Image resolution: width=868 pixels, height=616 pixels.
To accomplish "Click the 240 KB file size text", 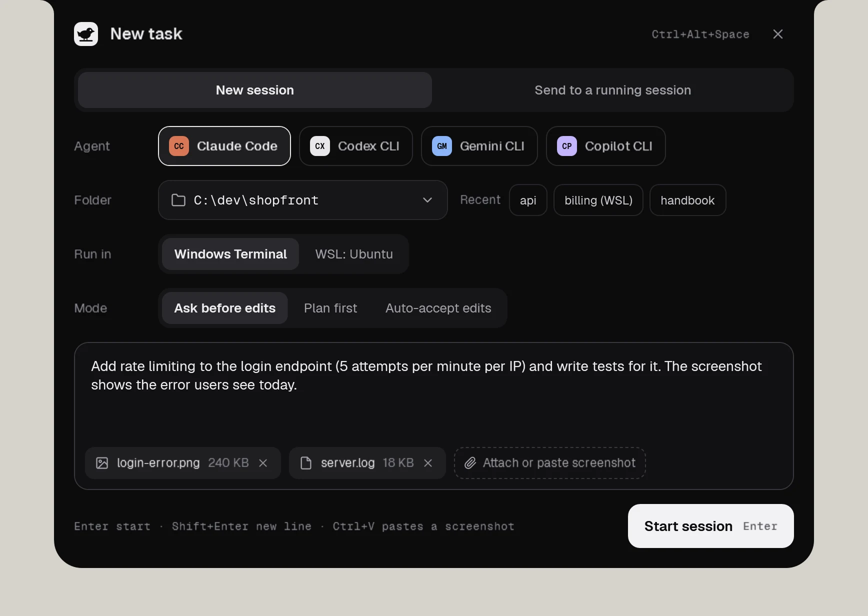I will [228, 463].
